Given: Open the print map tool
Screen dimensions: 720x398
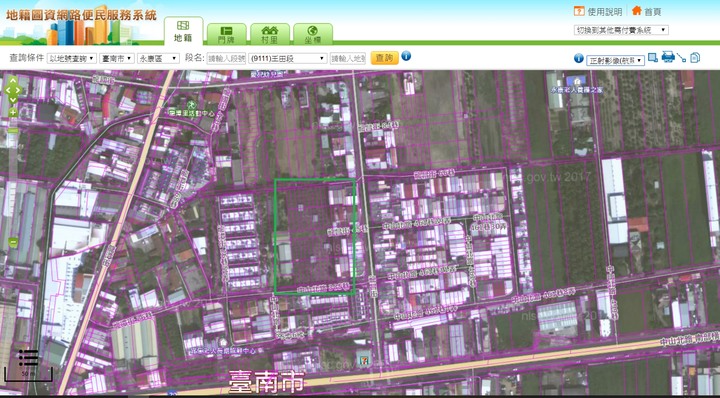Looking at the screenshot, I should (668, 57).
